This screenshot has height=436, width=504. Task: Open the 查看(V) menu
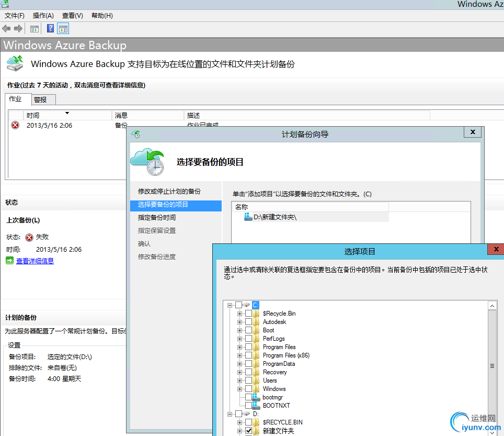pos(72,16)
